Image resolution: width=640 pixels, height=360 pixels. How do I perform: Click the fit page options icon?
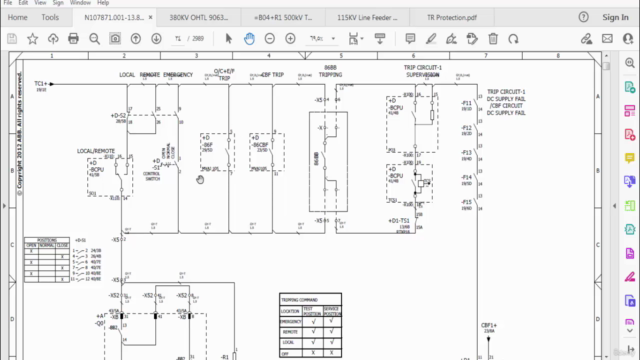(356, 39)
